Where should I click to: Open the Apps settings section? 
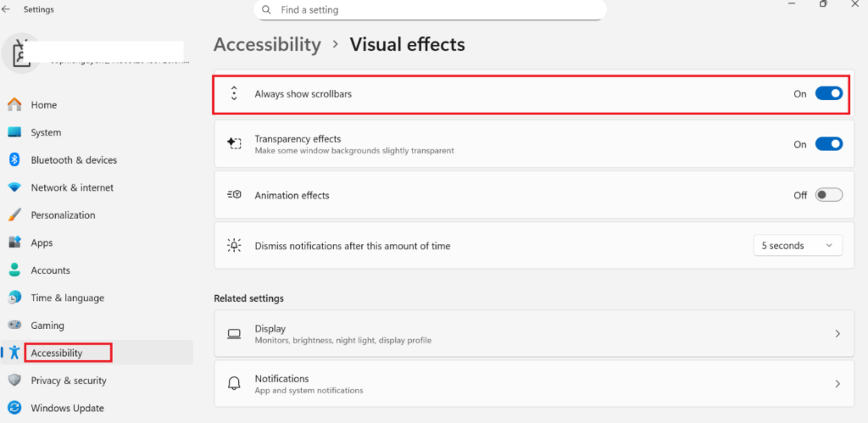pos(42,242)
